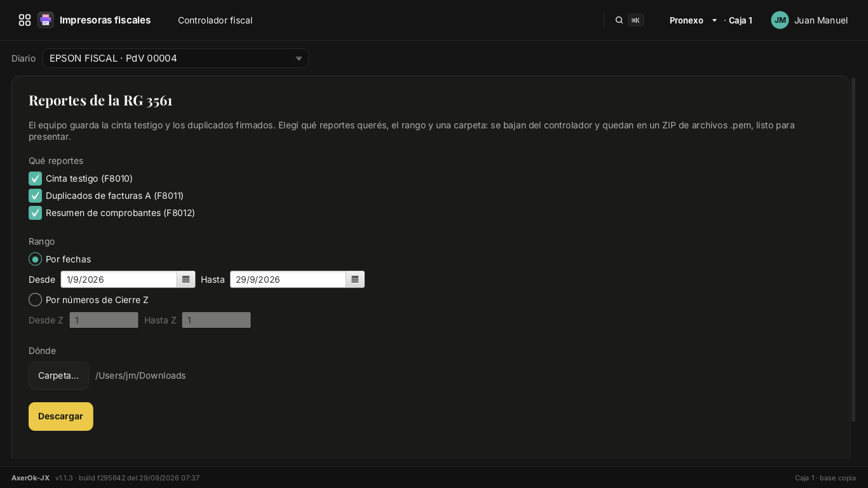Open the Controlador fiscal menu
Image resolution: width=868 pixels, height=488 pixels.
click(x=215, y=20)
